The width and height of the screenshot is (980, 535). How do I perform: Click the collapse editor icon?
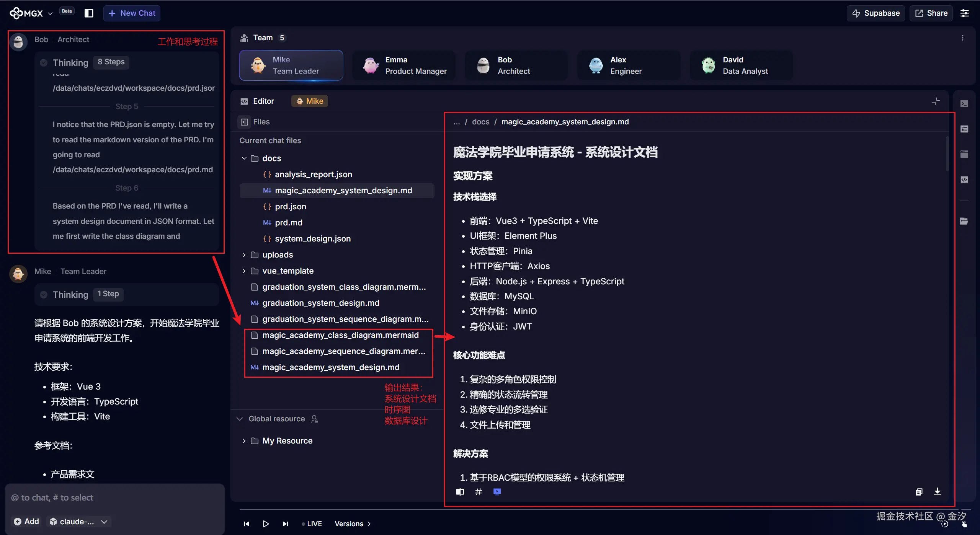tap(936, 101)
